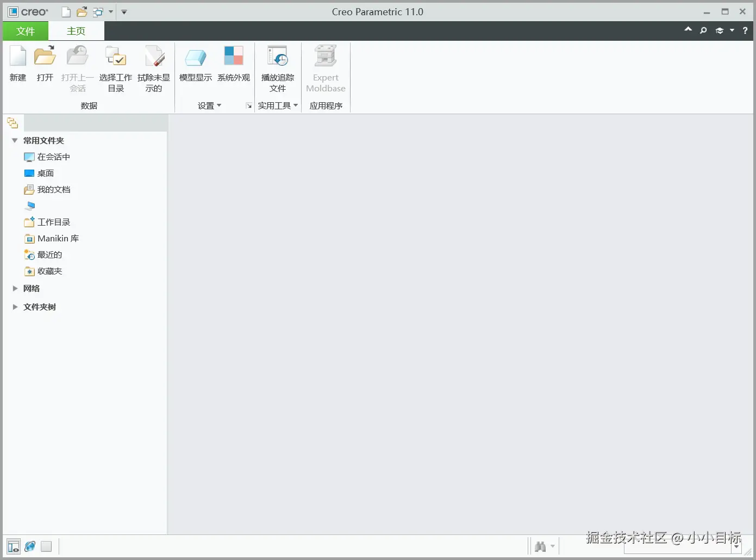
Task: Expand the 设置 group dropdown
Action: point(209,106)
